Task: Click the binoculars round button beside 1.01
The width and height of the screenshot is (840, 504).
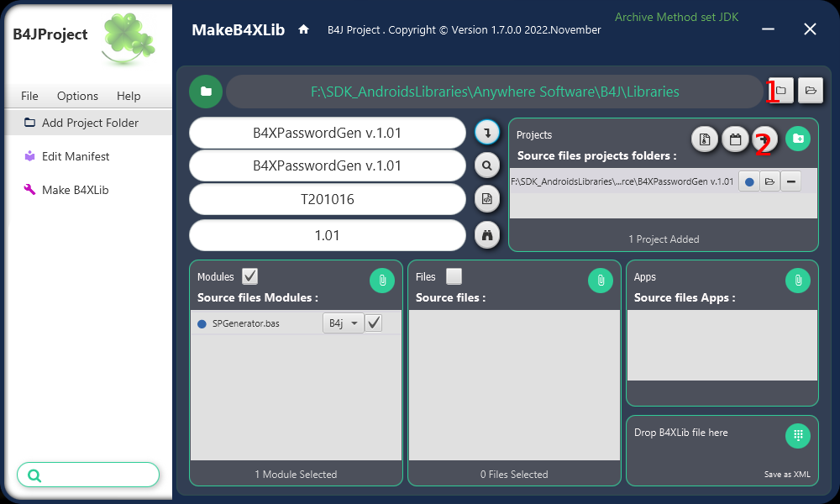Action: (x=487, y=235)
